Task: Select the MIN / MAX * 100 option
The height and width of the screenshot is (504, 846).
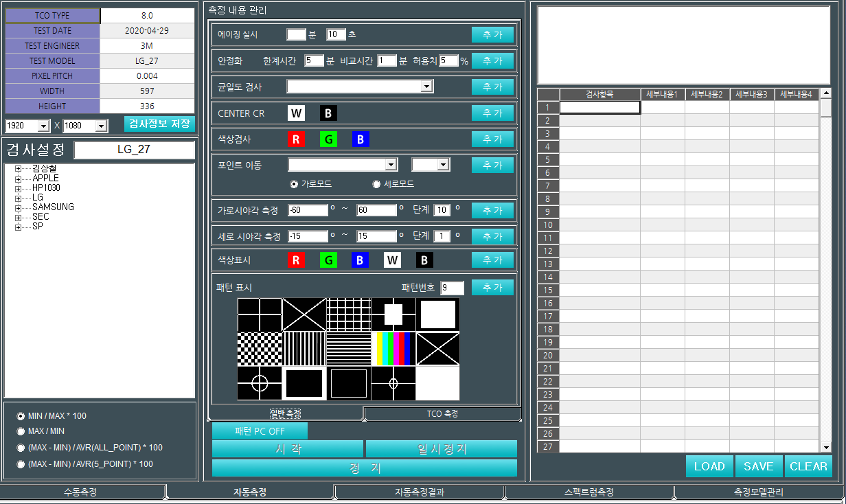Action: coord(21,416)
